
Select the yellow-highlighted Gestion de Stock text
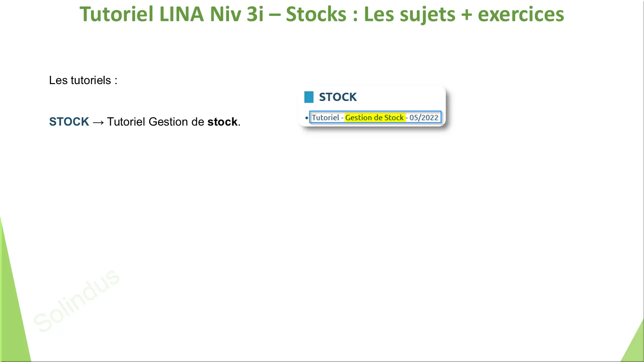374,117
